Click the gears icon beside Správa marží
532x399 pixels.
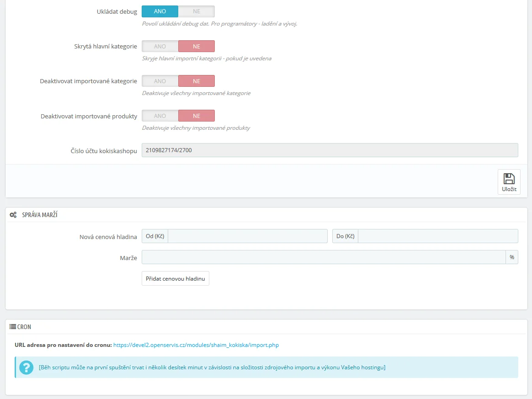point(13,215)
